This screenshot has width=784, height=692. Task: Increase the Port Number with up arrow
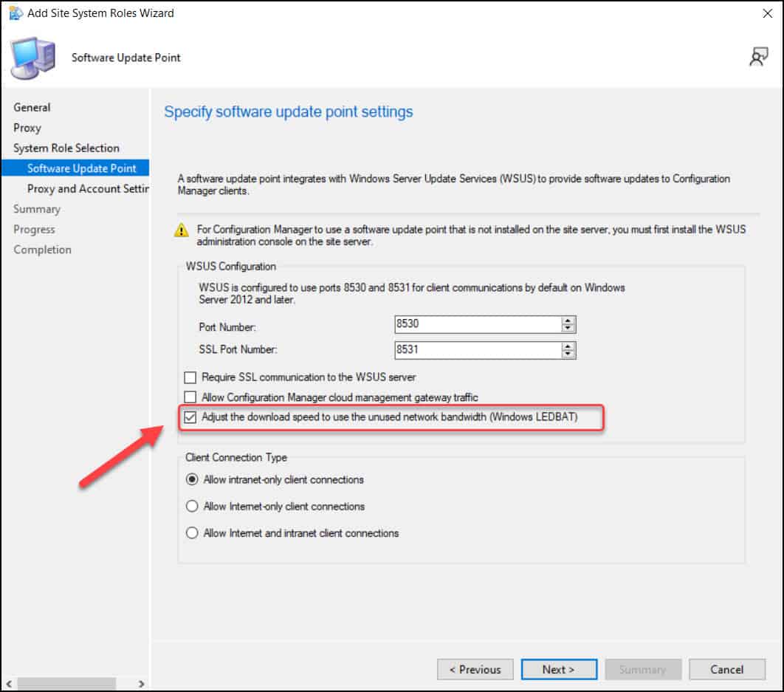pyautogui.click(x=568, y=321)
